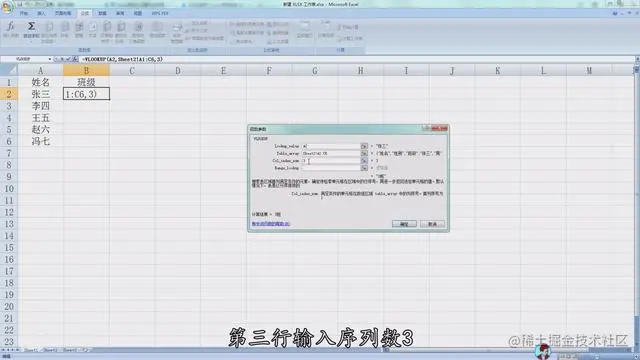Switch to the 数据 ribbon tab

(102, 13)
